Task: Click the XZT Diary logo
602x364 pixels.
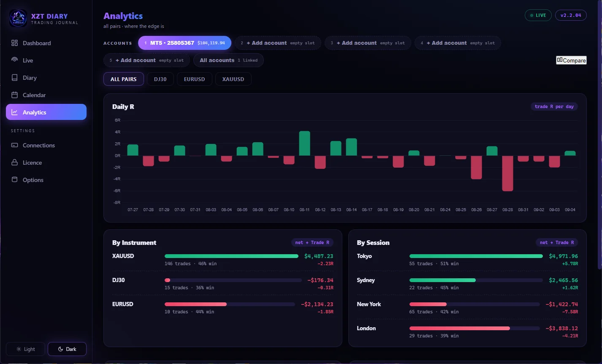Action: point(18,19)
